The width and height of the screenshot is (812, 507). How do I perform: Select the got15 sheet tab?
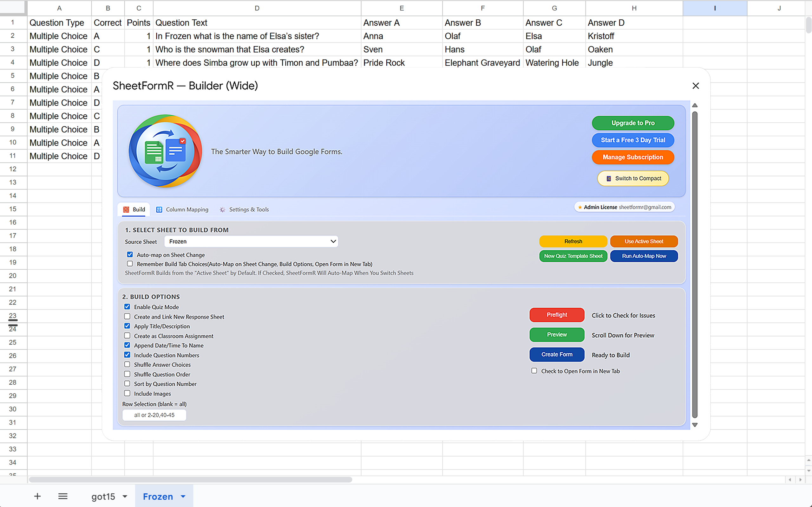pos(103,496)
